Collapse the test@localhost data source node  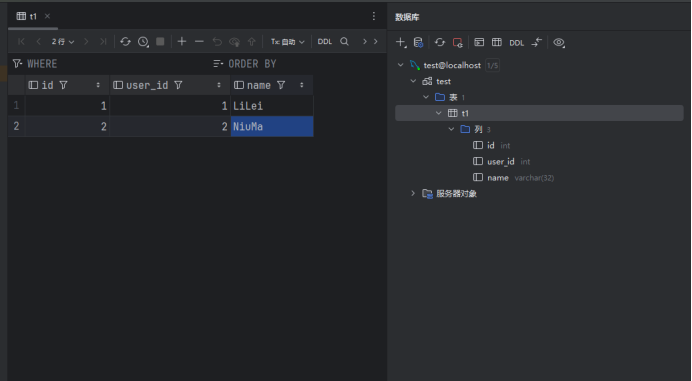tap(400, 65)
